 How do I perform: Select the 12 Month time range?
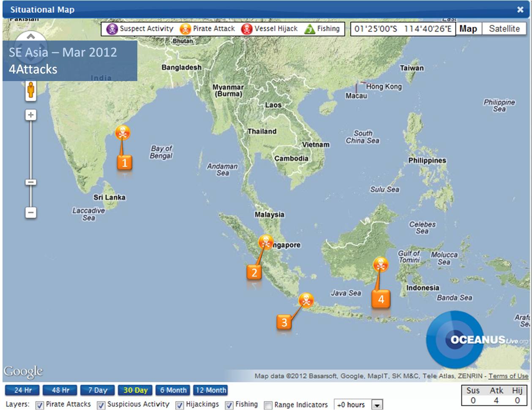click(x=210, y=390)
